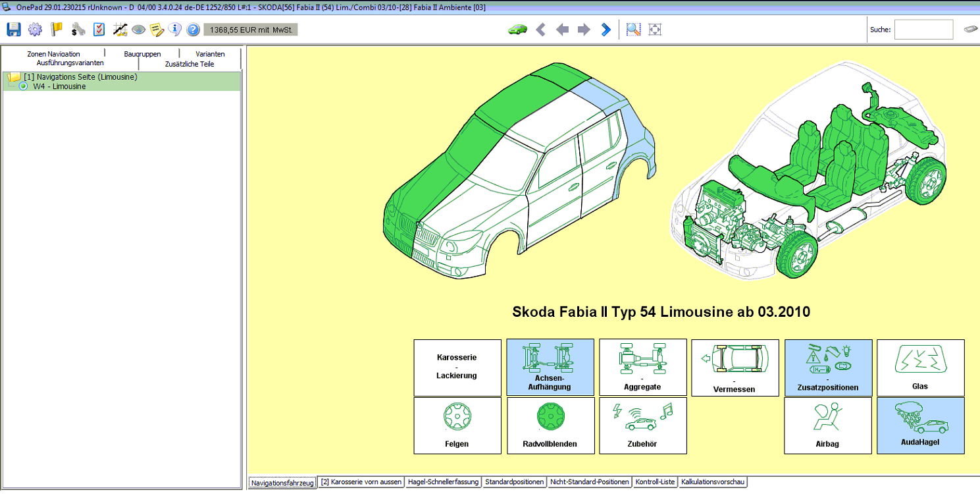Click the eraser icon next to search field
980x494 pixels.
coord(971,30)
